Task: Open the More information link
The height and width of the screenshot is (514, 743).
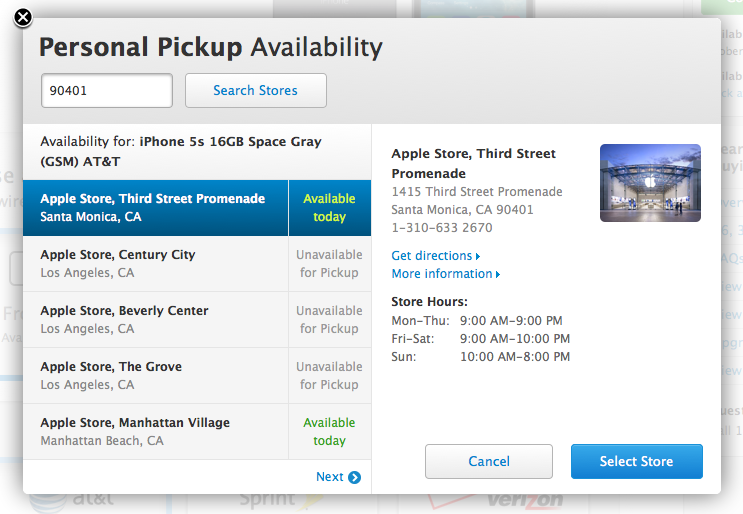Action: pos(442,274)
